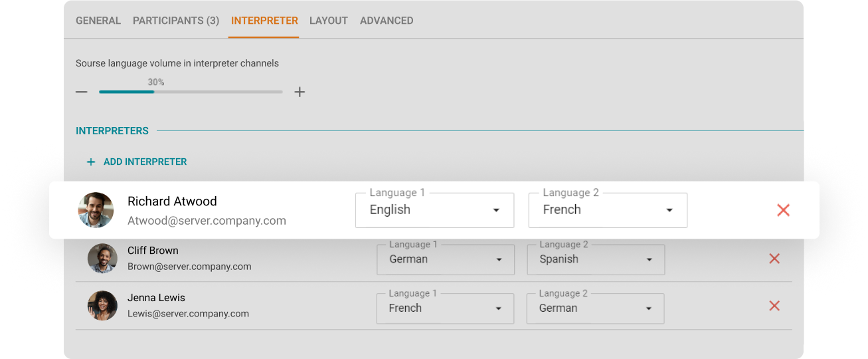Switch to the General tab

(98, 21)
